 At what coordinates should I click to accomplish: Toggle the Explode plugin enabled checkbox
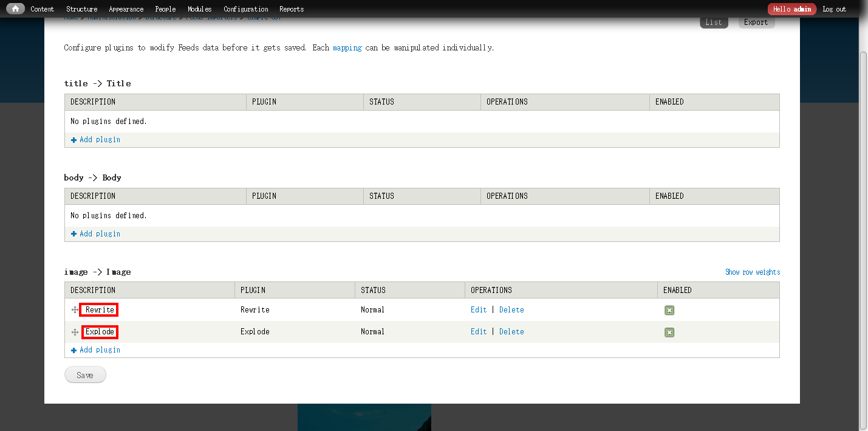pos(669,332)
